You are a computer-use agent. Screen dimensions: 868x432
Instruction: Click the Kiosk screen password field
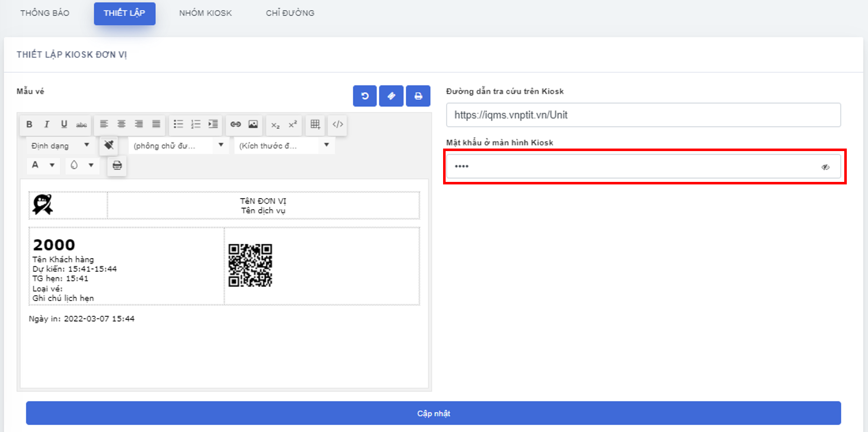point(643,166)
